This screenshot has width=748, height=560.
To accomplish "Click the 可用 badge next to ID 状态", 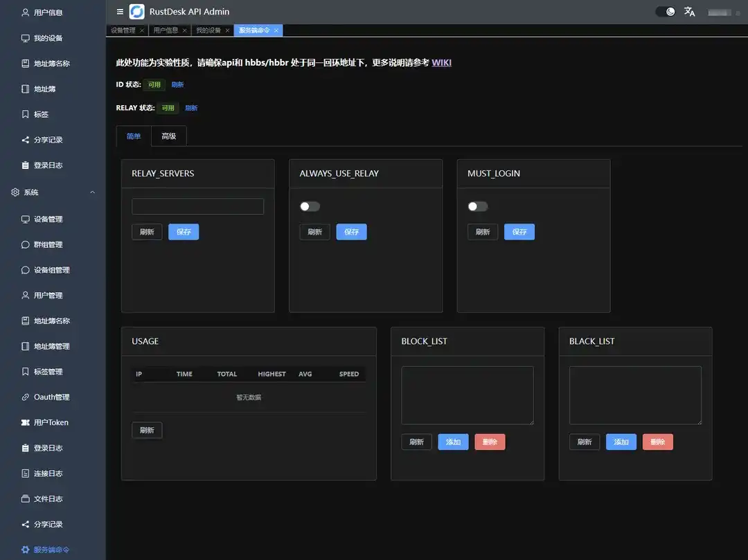I will click(154, 85).
